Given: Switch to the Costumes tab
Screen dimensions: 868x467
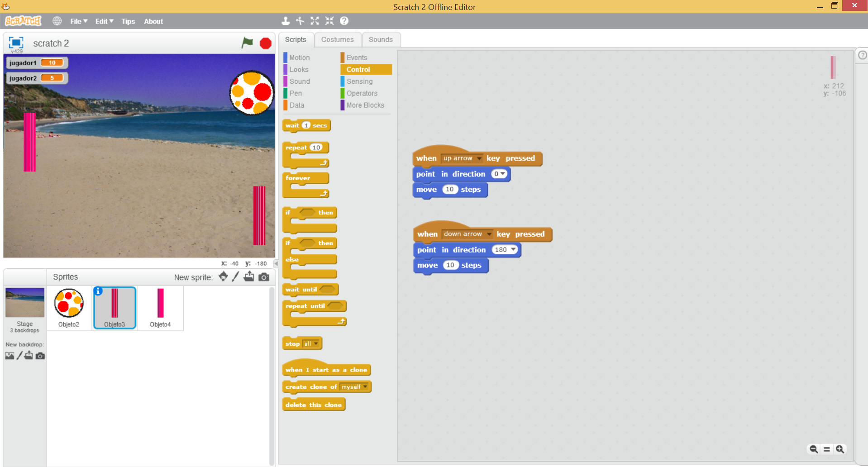Looking at the screenshot, I should coord(337,39).
